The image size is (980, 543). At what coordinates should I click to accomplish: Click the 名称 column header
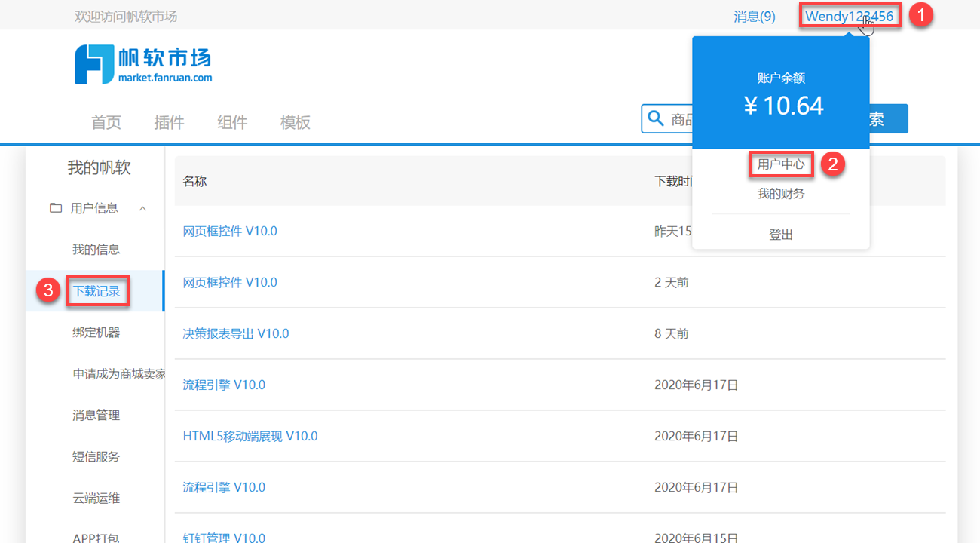(x=194, y=181)
